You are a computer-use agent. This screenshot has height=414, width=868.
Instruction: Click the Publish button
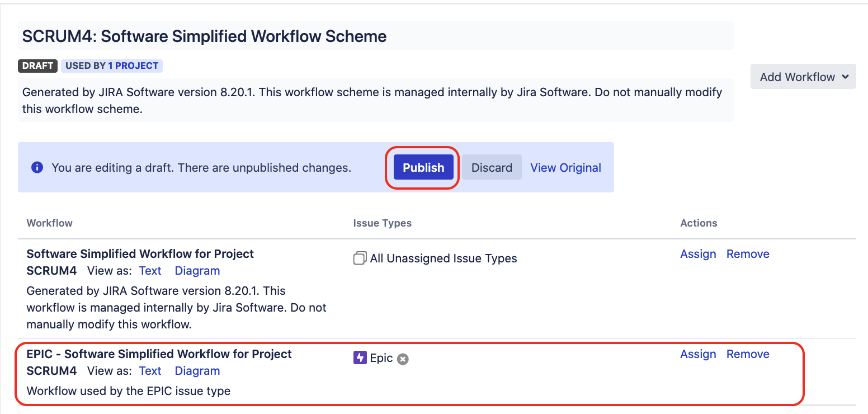[x=423, y=167]
